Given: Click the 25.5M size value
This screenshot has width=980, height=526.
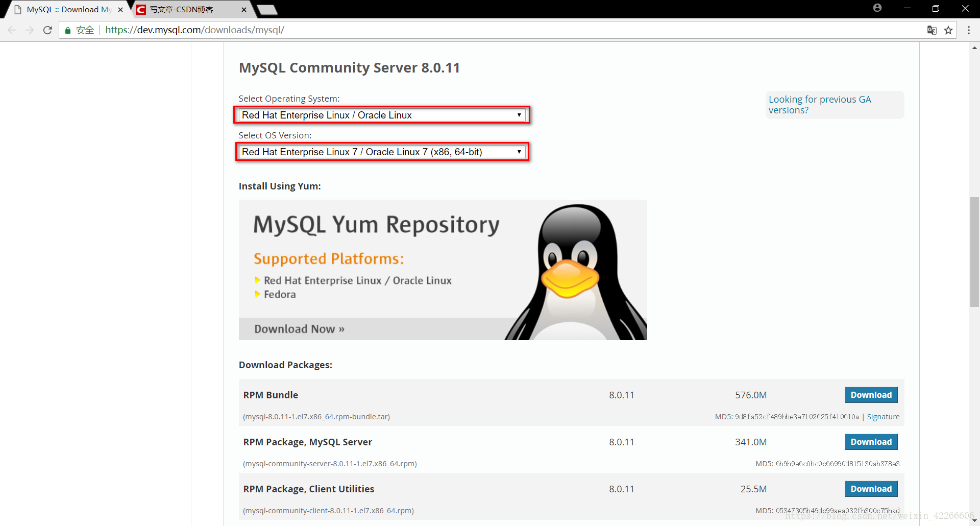Looking at the screenshot, I should [753, 489].
